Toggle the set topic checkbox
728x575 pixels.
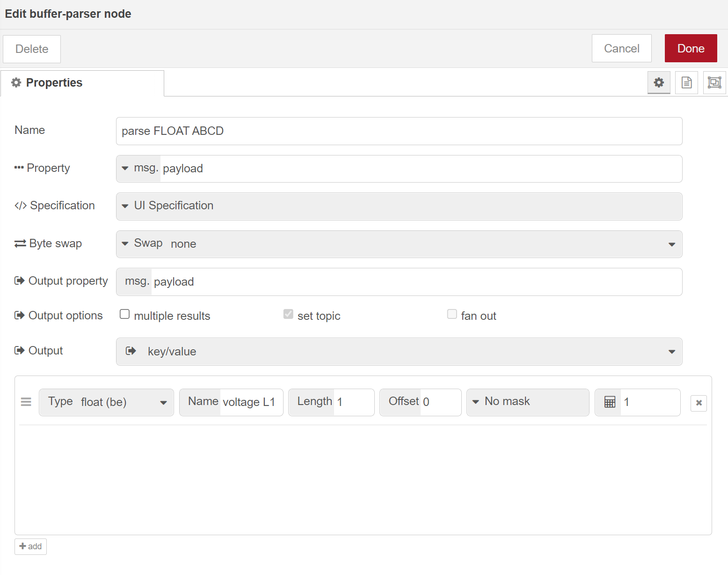point(288,314)
